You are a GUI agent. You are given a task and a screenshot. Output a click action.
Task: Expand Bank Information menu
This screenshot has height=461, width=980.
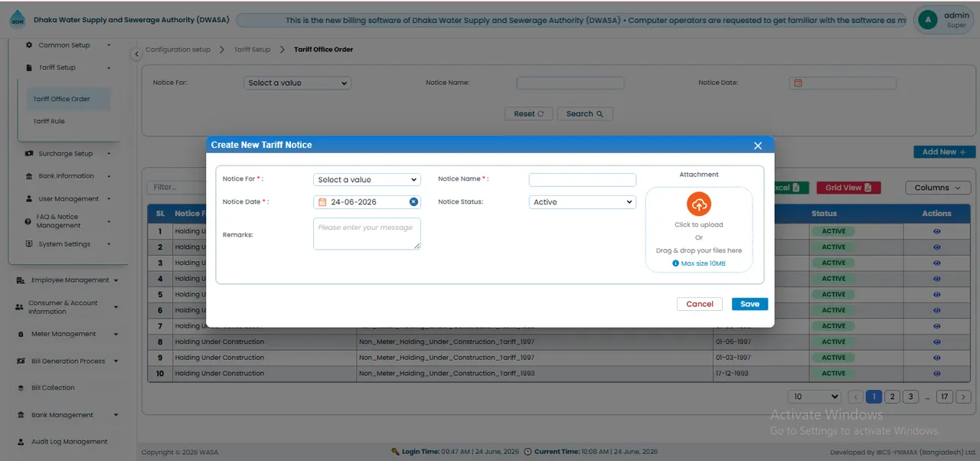(68, 176)
